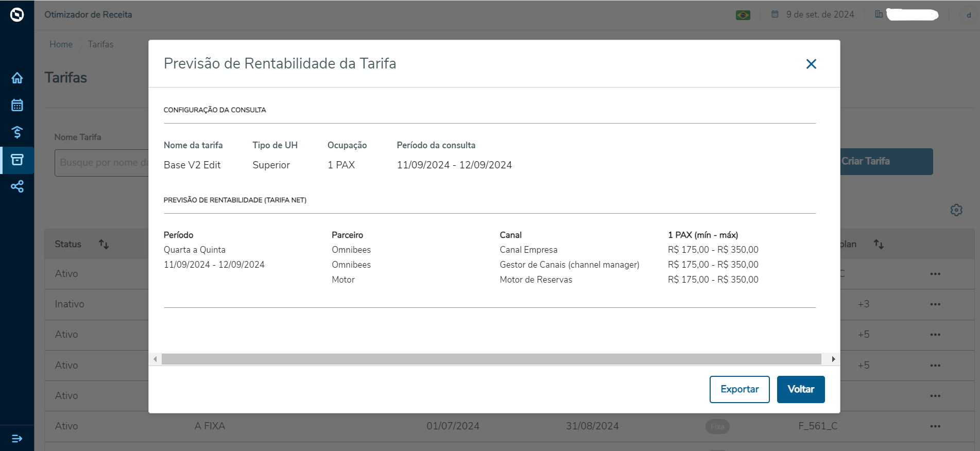Image resolution: width=980 pixels, height=451 pixels.
Task: Sort table by Status column arrows
Action: 104,244
